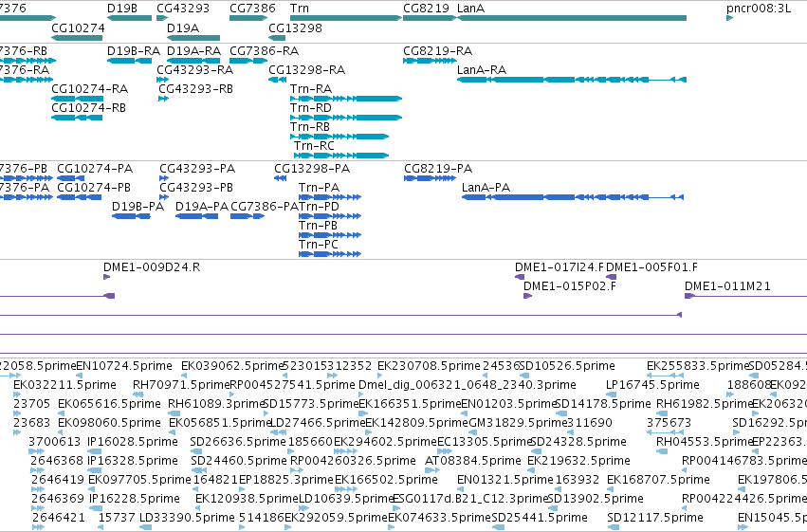Open transcript CG43293-RA

tap(194, 70)
